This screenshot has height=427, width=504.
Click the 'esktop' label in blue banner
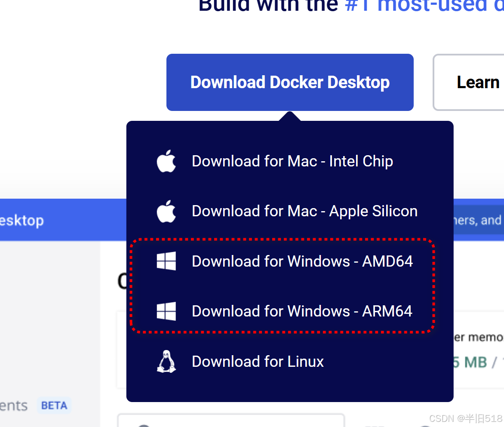(x=22, y=221)
